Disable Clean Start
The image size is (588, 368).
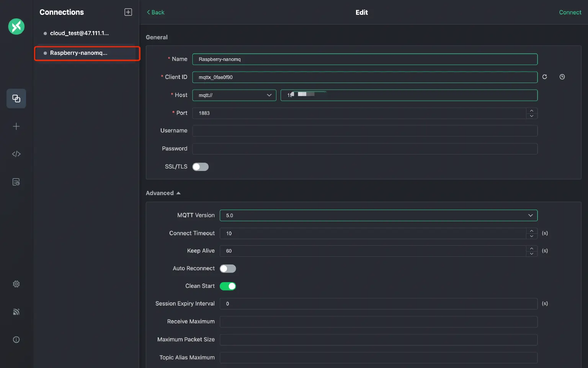(228, 286)
